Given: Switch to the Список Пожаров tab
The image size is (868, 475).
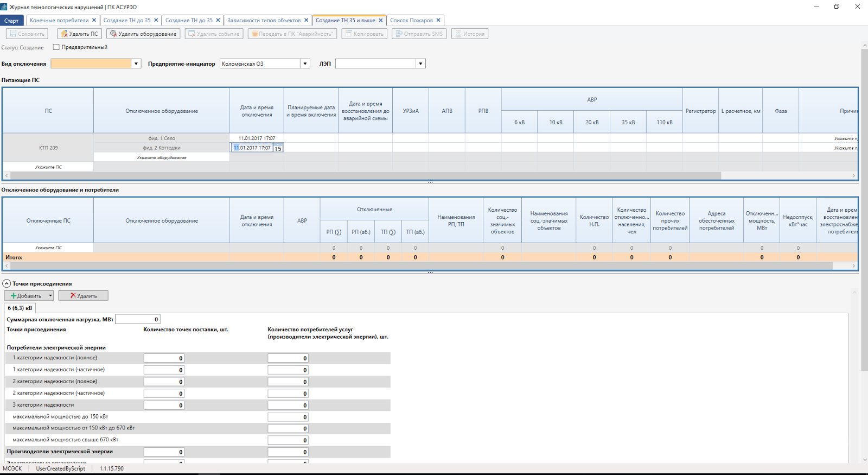Looking at the screenshot, I should click(411, 20).
